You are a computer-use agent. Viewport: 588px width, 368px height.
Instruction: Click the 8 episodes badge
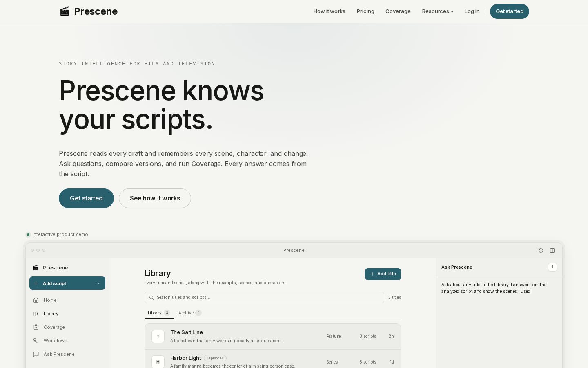click(x=215, y=358)
